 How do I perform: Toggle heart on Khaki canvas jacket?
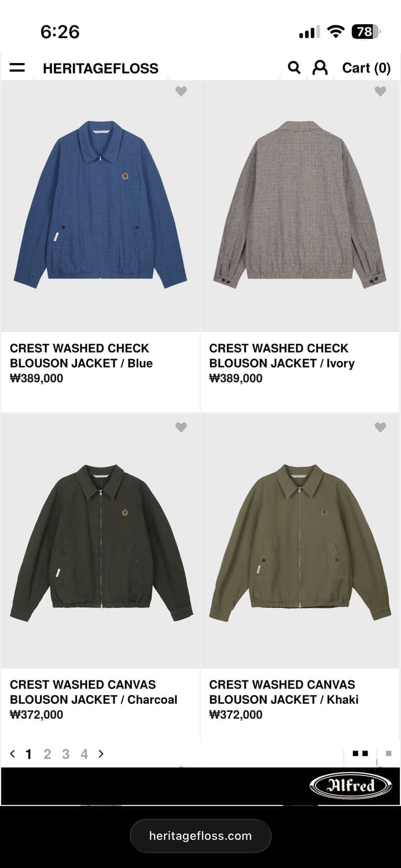pyautogui.click(x=380, y=427)
